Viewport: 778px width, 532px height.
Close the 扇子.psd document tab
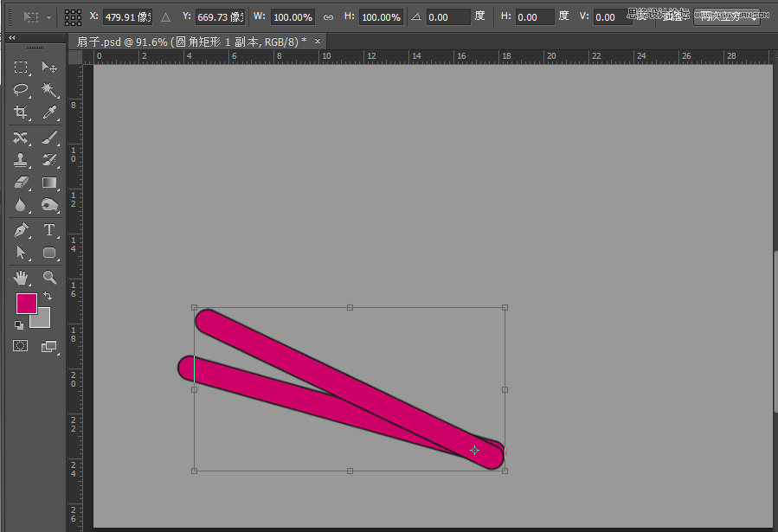click(318, 42)
